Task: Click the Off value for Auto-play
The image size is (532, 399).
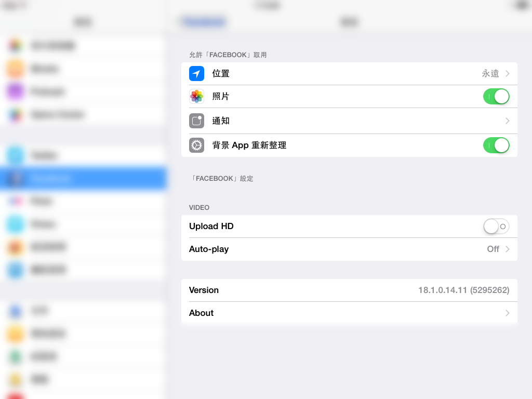Action: [493, 249]
